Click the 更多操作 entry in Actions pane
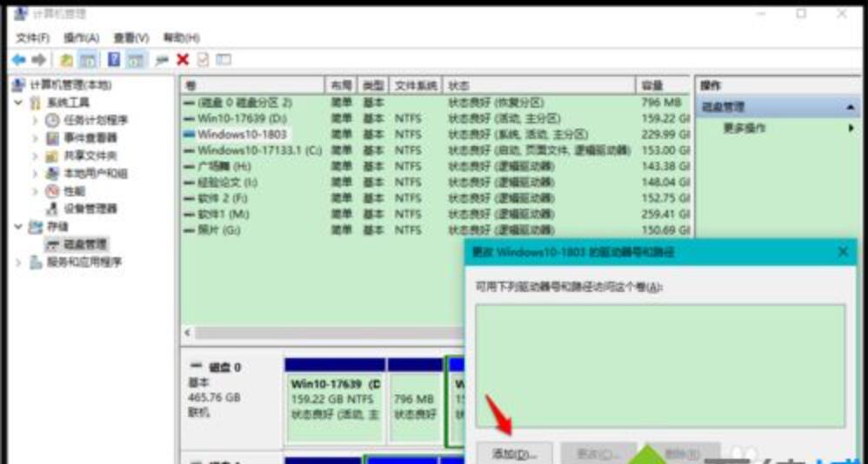The height and width of the screenshot is (464, 868). pyautogui.click(x=744, y=129)
